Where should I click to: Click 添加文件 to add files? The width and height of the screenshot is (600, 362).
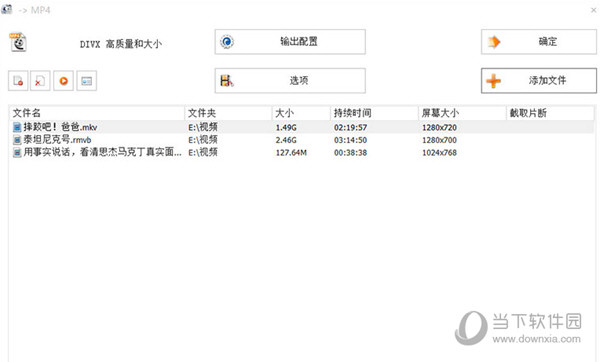point(539,81)
